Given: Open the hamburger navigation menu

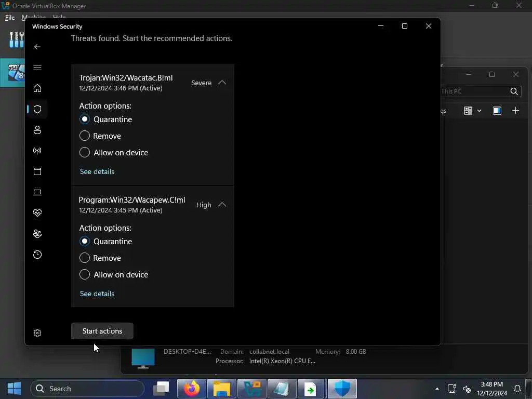Looking at the screenshot, I should point(37,68).
